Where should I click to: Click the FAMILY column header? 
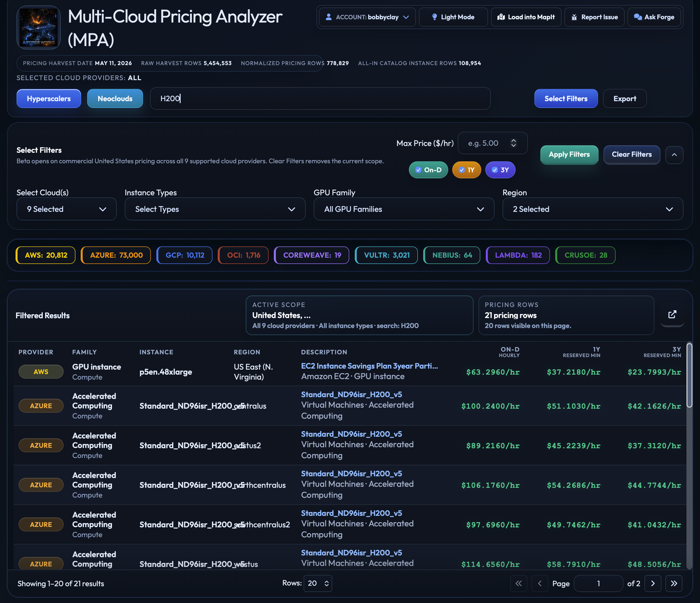(84, 352)
